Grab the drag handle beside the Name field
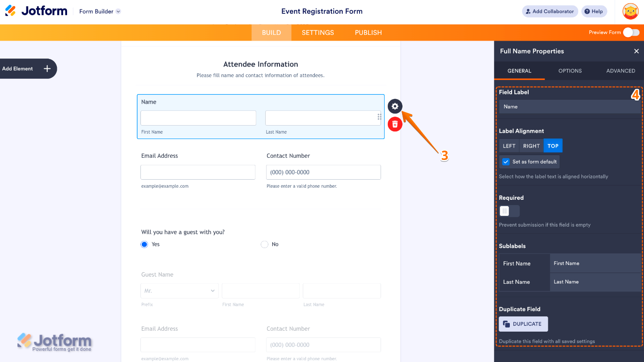Image resolution: width=644 pixels, height=362 pixels. [379, 116]
